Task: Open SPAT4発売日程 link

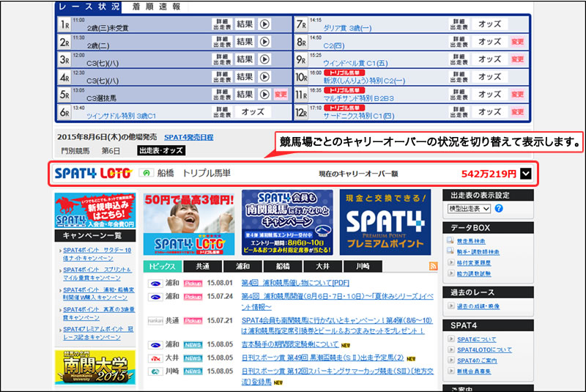Action: (x=189, y=137)
